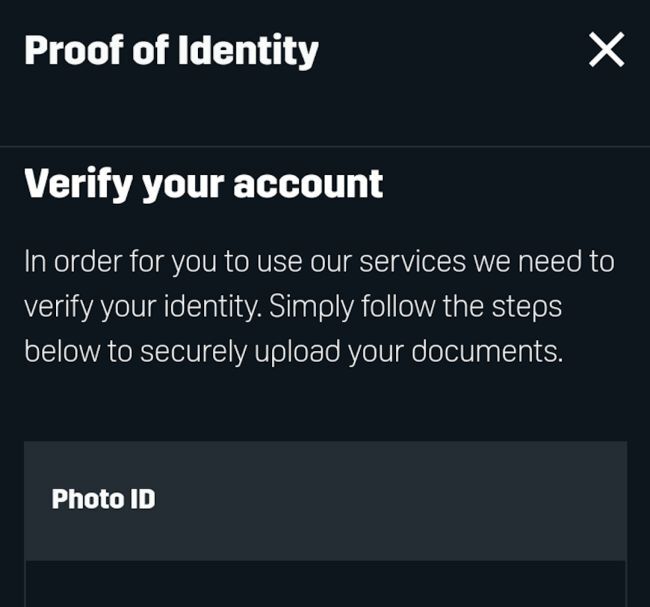650x607 pixels.
Task: Select the "Verify your account" heading
Action: (x=203, y=184)
